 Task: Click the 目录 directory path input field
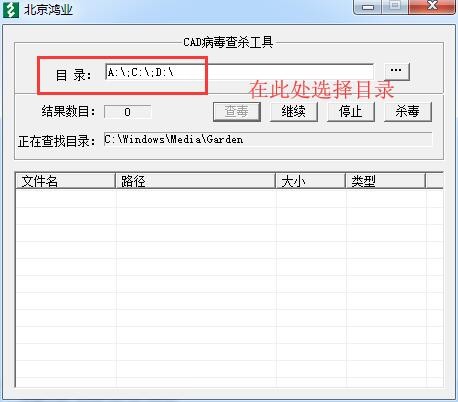coord(239,72)
